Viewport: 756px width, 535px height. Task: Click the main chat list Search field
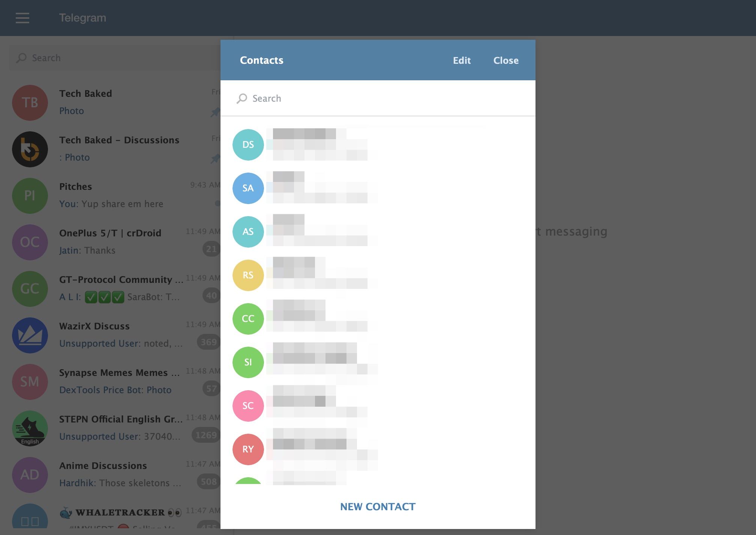click(x=115, y=58)
